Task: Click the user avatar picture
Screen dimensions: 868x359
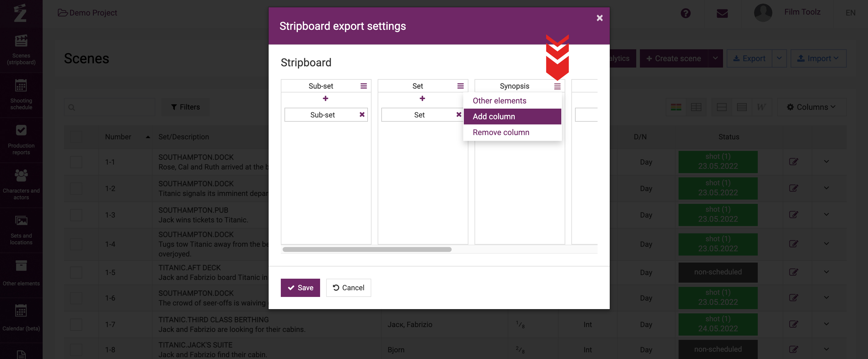Action: tap(763, 13)
